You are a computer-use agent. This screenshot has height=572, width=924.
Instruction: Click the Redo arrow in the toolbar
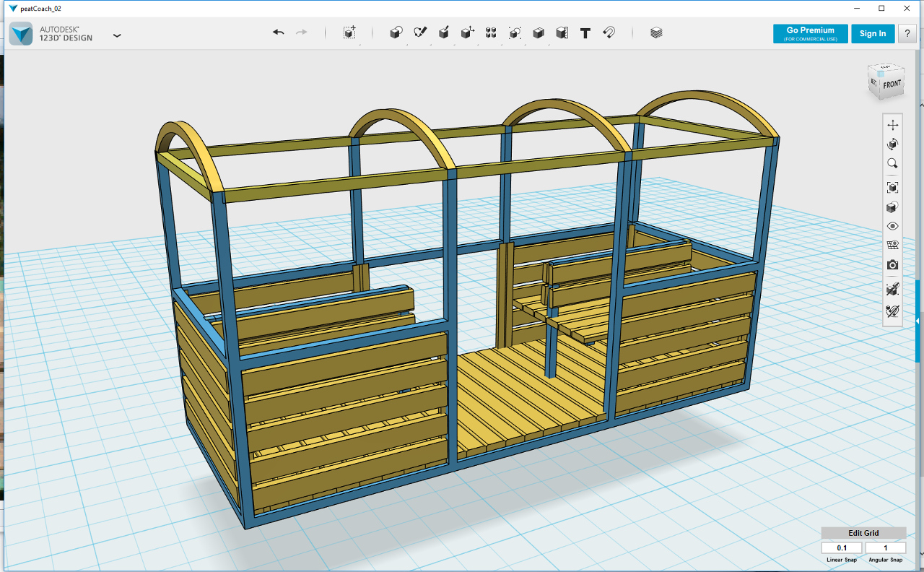302,32
